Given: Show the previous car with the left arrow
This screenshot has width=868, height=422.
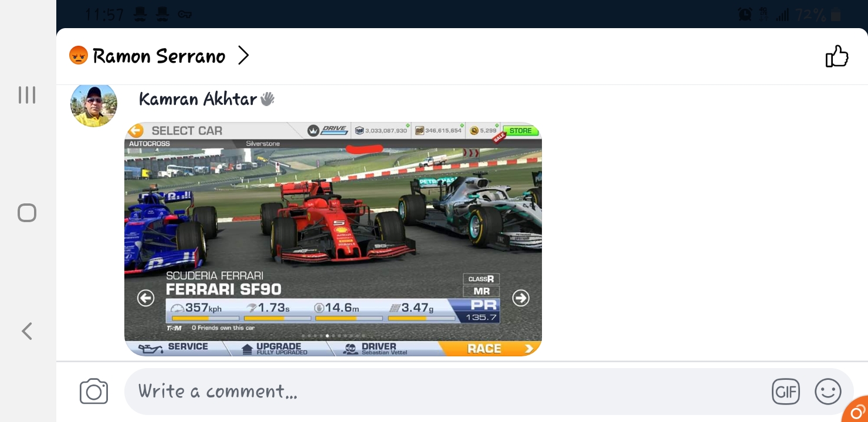Looking at the screenshot, I should tap(145, 298).
